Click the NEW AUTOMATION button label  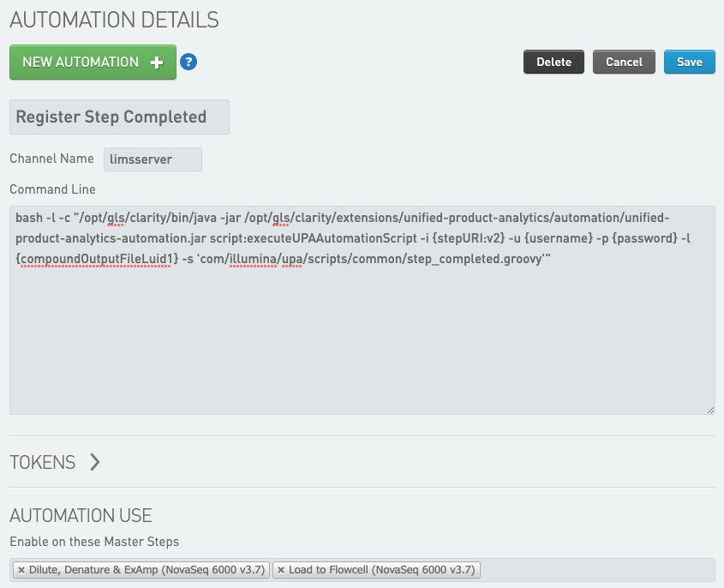point(81,63)
